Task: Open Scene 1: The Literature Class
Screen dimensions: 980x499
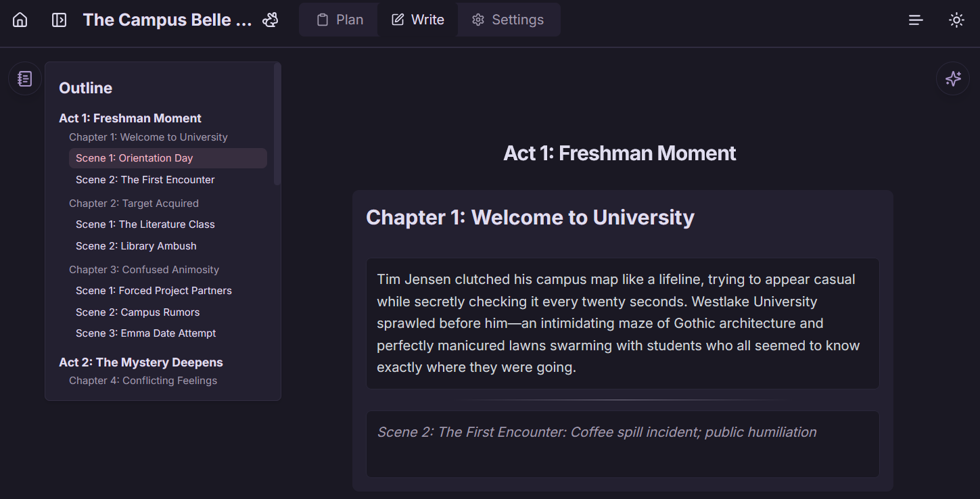Action: (x=145, y=224)
